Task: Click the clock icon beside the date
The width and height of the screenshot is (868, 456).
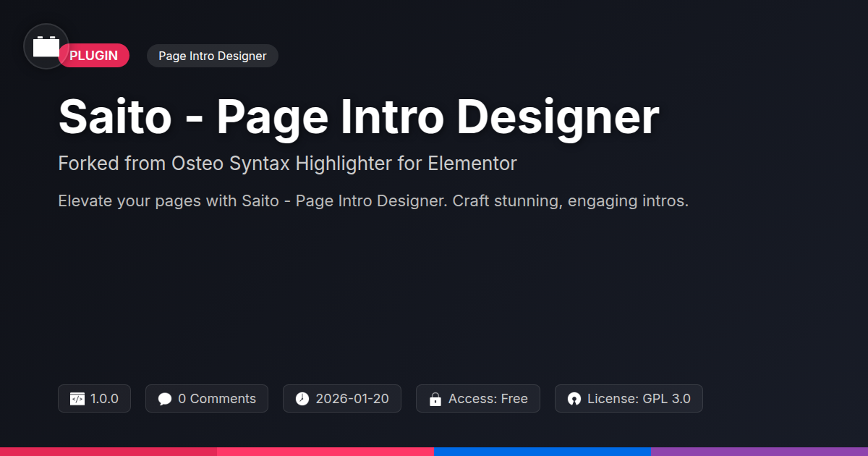Action: [x=302, y=399]
